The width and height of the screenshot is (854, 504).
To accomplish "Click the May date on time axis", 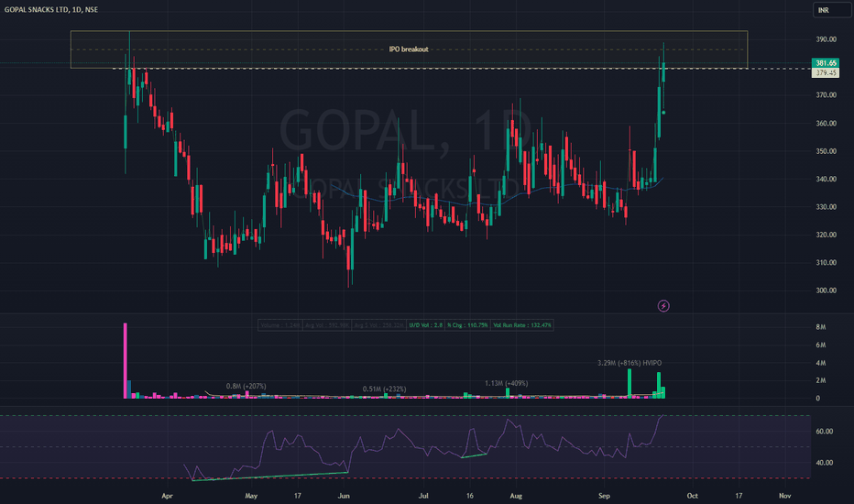I will coord(251,496).
